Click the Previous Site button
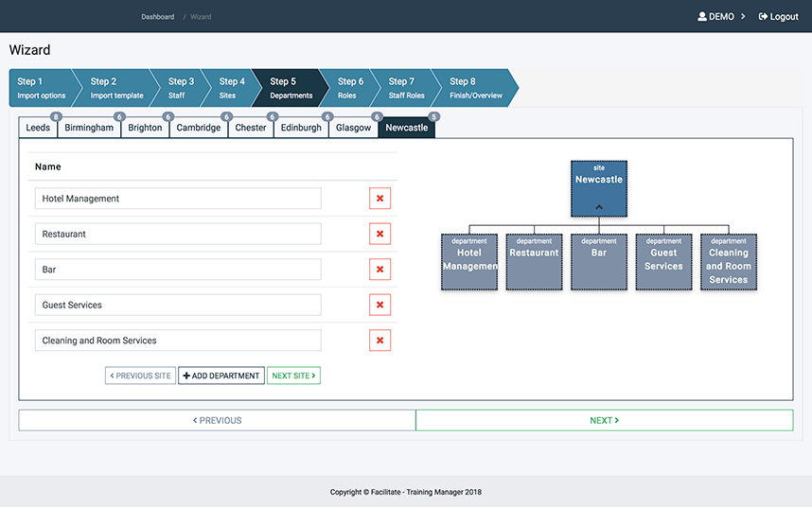The height and width of the screenshot is (507, 812). click(x=140, y=376)
